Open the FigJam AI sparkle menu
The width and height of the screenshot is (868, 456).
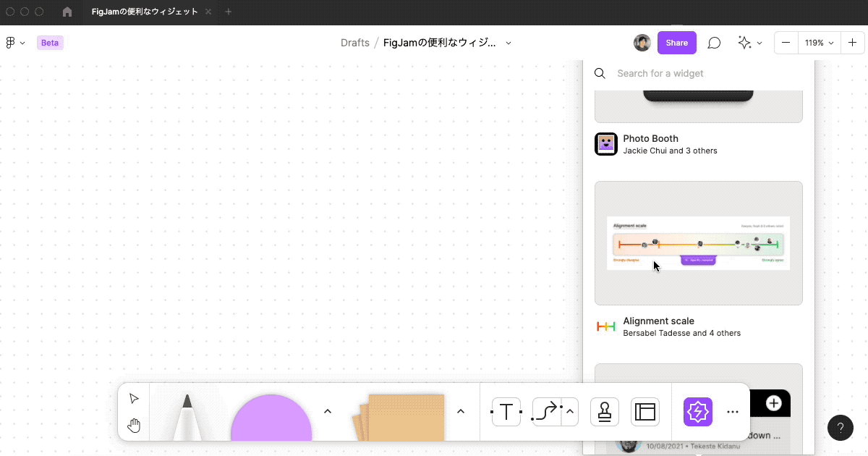(746, 43)
